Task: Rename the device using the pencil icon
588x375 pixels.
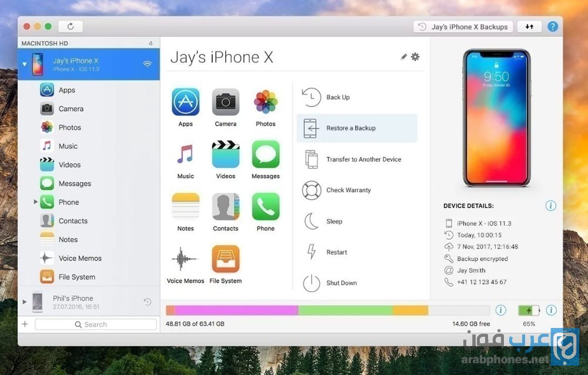Action: coord(403,57)
